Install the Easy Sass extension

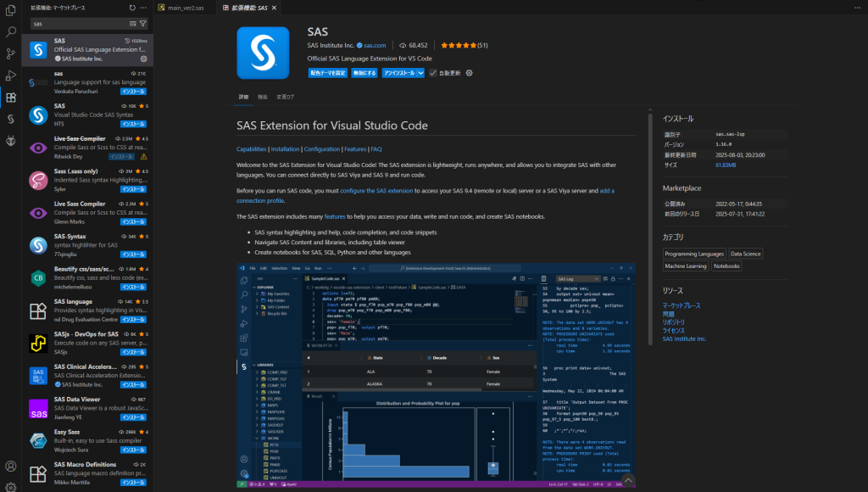[133, 450]
